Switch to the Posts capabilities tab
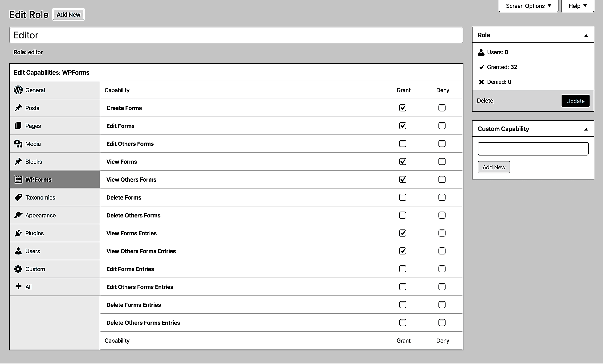The image size is (603, 364). click(x=55, y=108)
